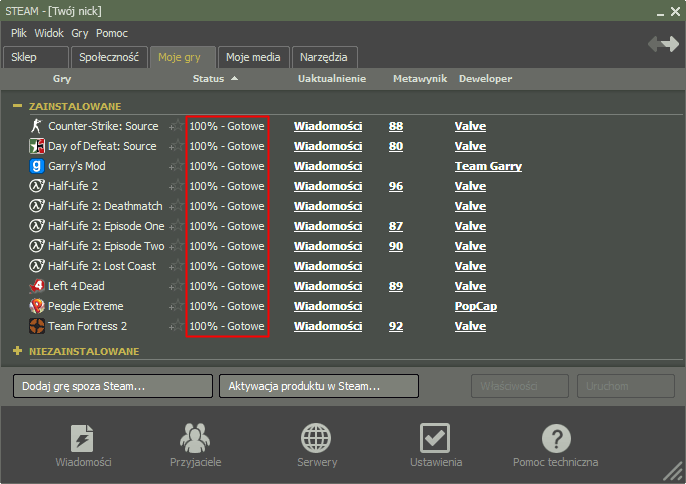Click the window resize grip corner
The height and width of the screenshot is (484, 686).
(674, 472)
